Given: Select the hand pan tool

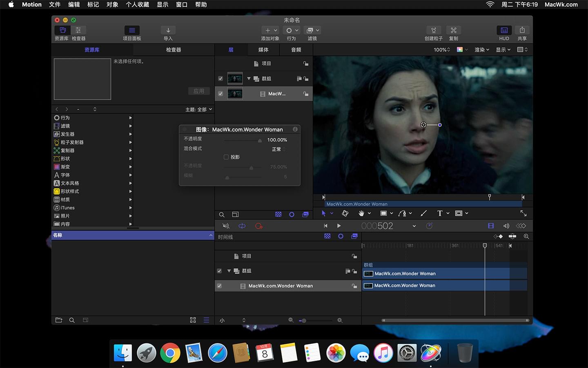Looking at the screenshot, I should click(361, 213).
